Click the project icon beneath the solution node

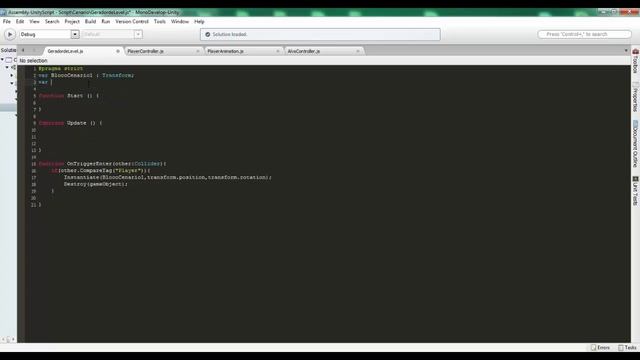[x=13, y=67]
